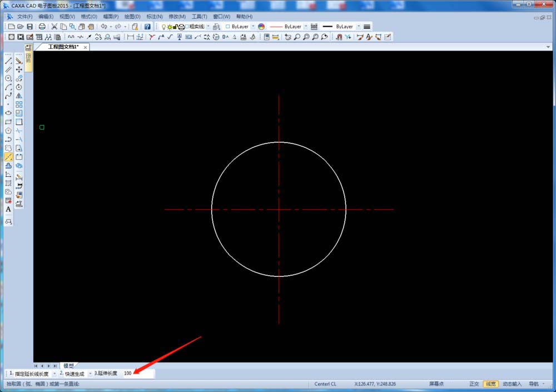Screen dimensions: 556x392
Task: Select the Mirror tool
Action: (19, 96)
